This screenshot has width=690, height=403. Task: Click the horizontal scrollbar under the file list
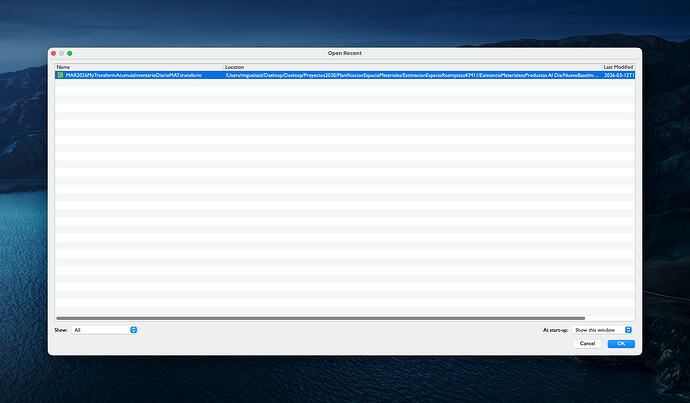[x=320, y=318]
